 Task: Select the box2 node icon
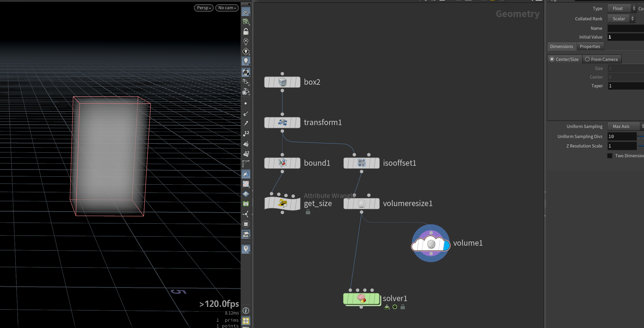(x=282, y=82)
